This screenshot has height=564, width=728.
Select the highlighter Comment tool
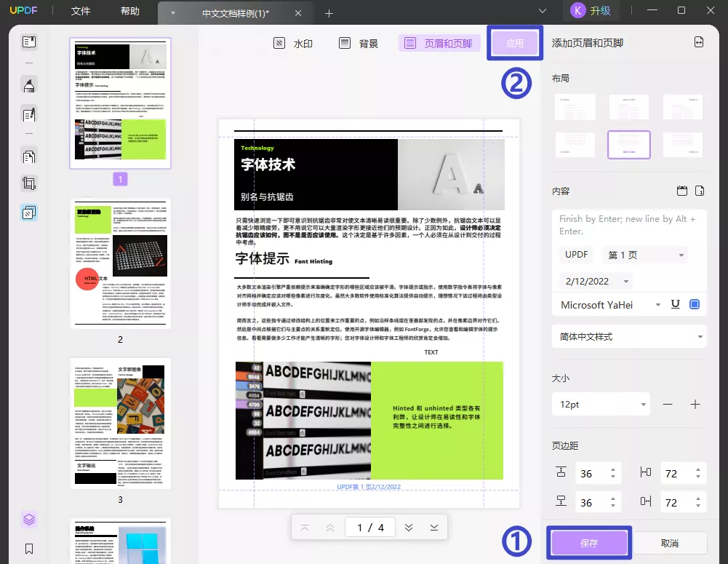click(x=29, y=85)
